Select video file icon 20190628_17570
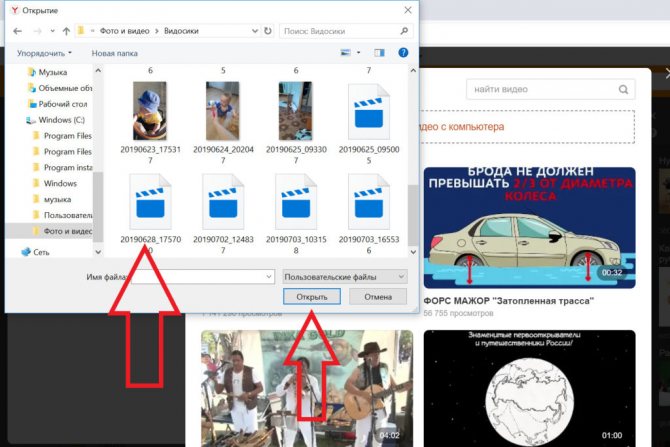 click(150, 202)
